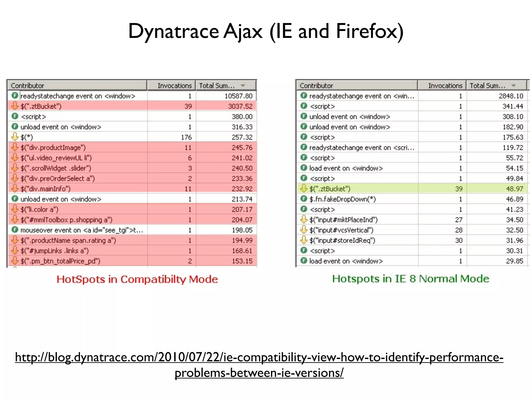Click the slide title 'Dynatrace Ajax (IE and Firefox)'

point(266,31)
